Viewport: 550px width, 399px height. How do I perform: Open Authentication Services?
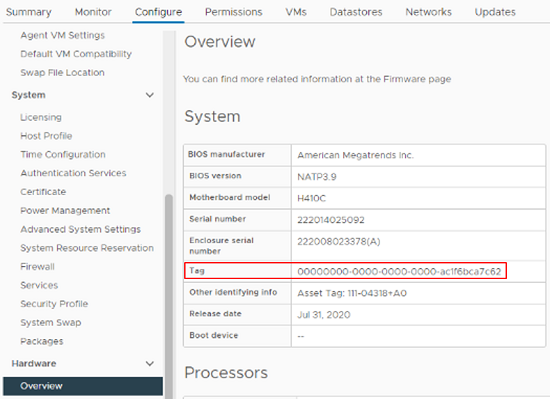[73, 173]
